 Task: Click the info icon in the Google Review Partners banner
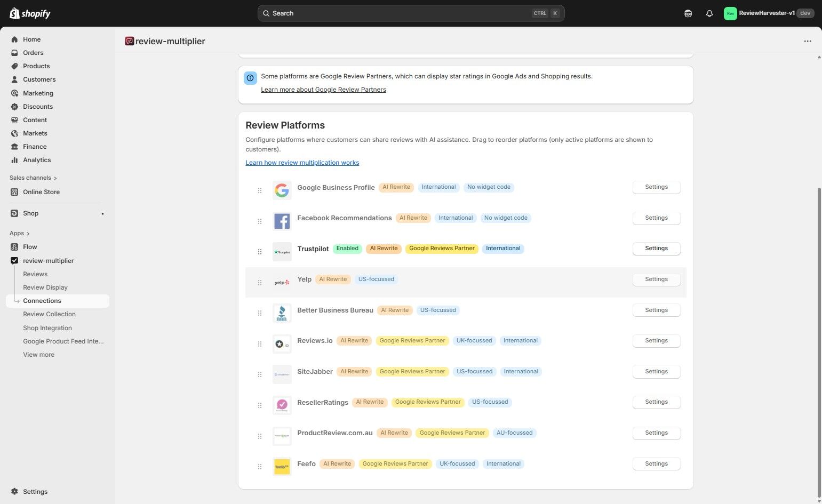[250, 78]
